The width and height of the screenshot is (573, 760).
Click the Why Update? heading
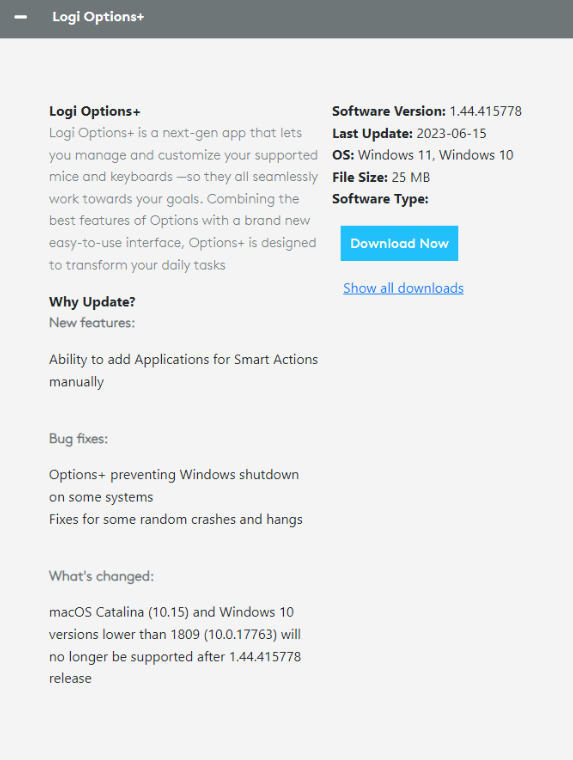[x=92, y=302]
